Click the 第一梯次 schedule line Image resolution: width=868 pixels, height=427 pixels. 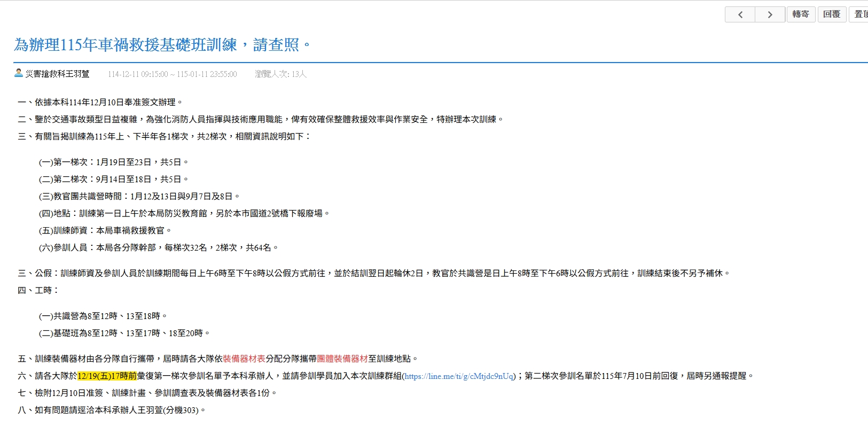tap(113, 162)
